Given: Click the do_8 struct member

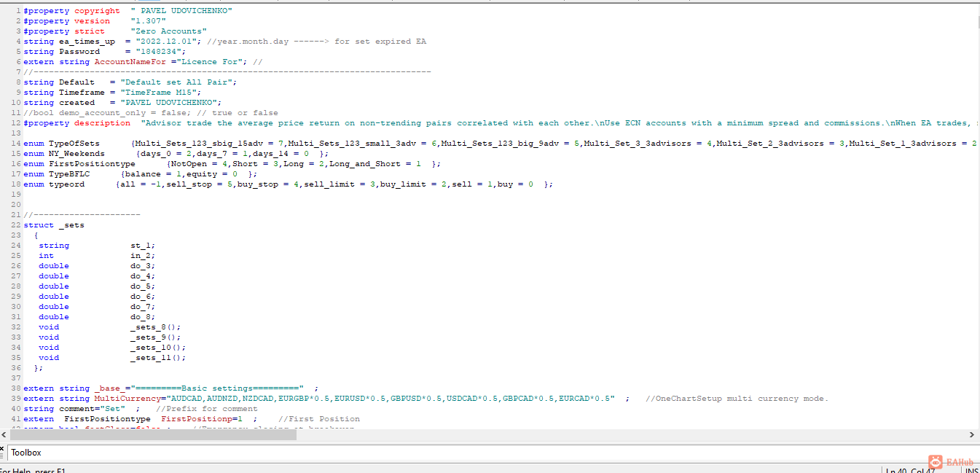Looking at the screenshot, I should pyautogui.click(x=144, y=317).
